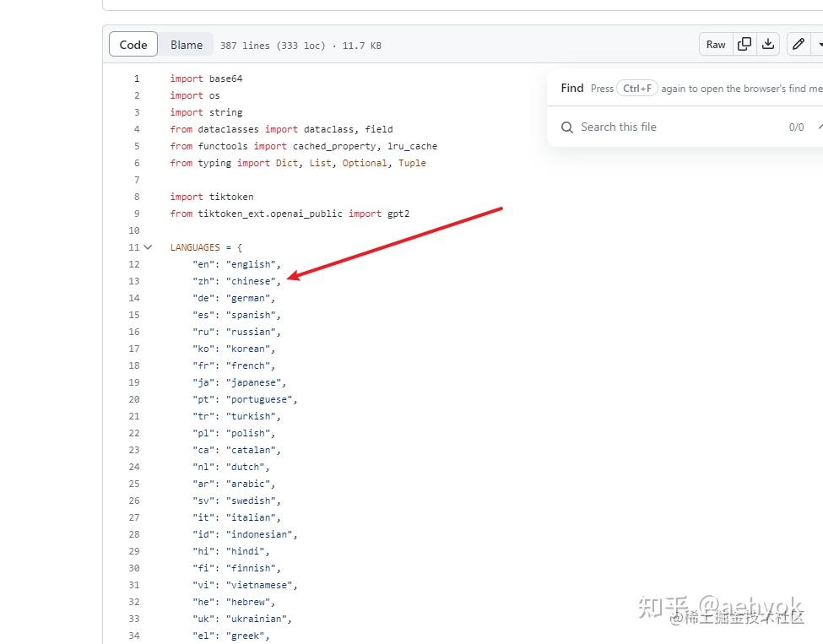Click the "japanese" value on line 19

254,382
